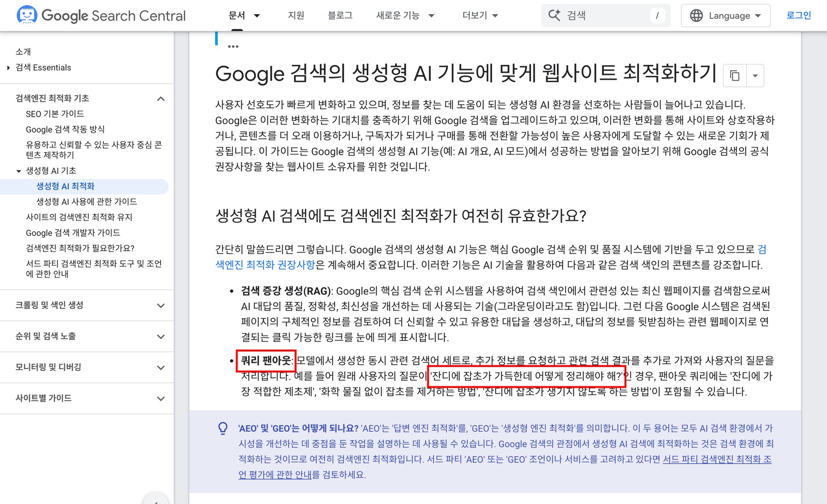Expand the 사이트별 가이드 section
827x504 pixels.
[x=161, y=399]
